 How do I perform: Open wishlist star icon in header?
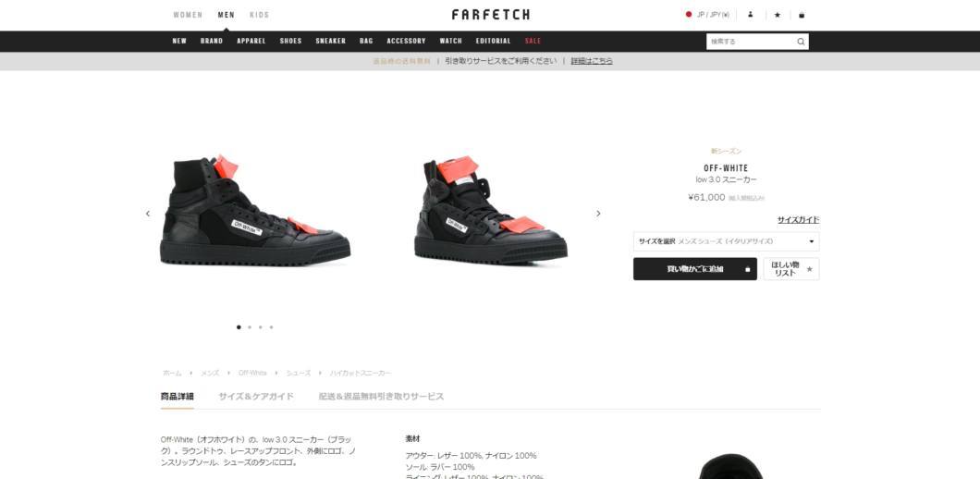pos(777,15)
